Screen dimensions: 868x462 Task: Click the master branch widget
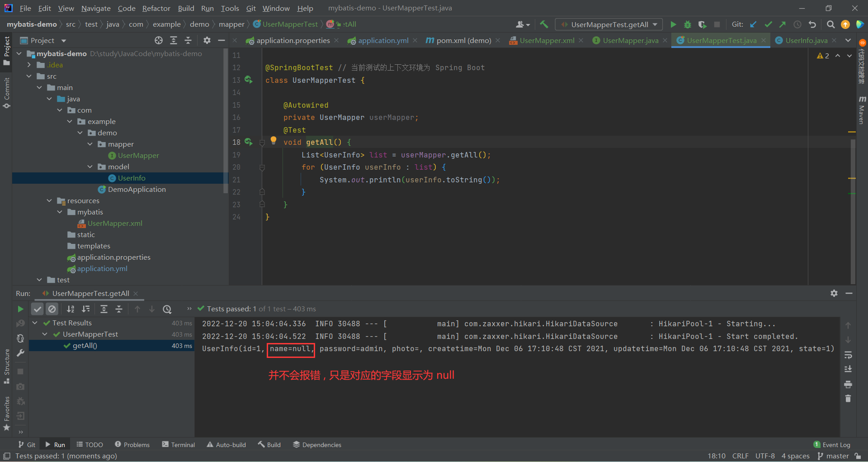point(834,456)
